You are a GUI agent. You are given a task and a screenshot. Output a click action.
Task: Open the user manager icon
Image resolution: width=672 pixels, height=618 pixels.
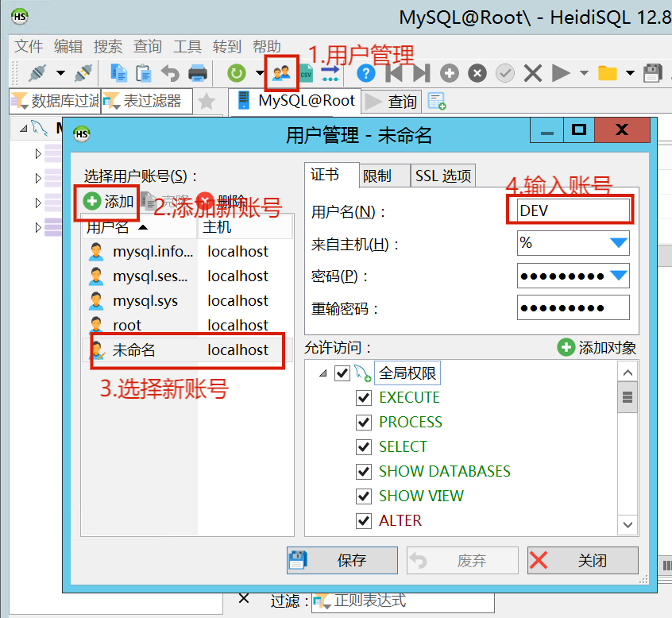(x=281, y=73)
